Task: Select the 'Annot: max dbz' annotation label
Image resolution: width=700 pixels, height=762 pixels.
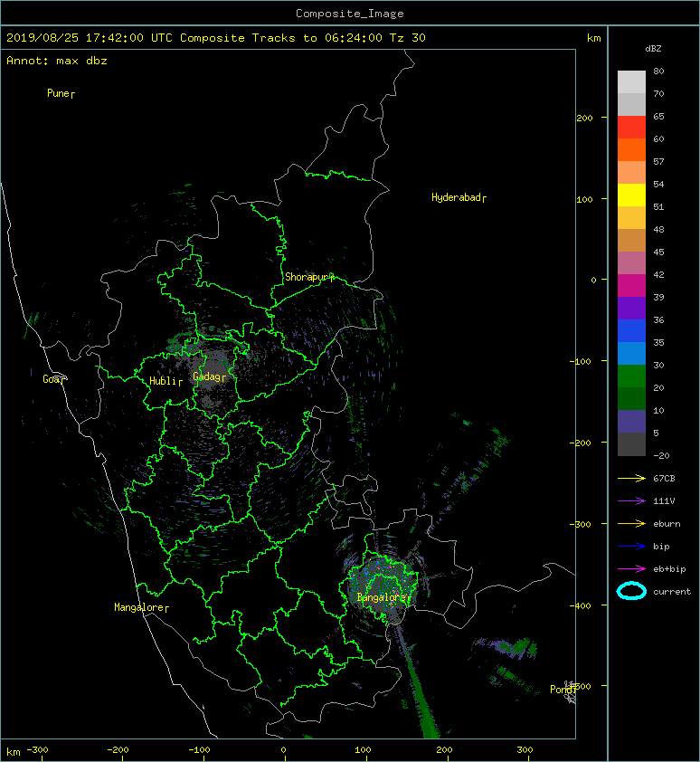Action: pyautogui.click(x=57, y=61)
